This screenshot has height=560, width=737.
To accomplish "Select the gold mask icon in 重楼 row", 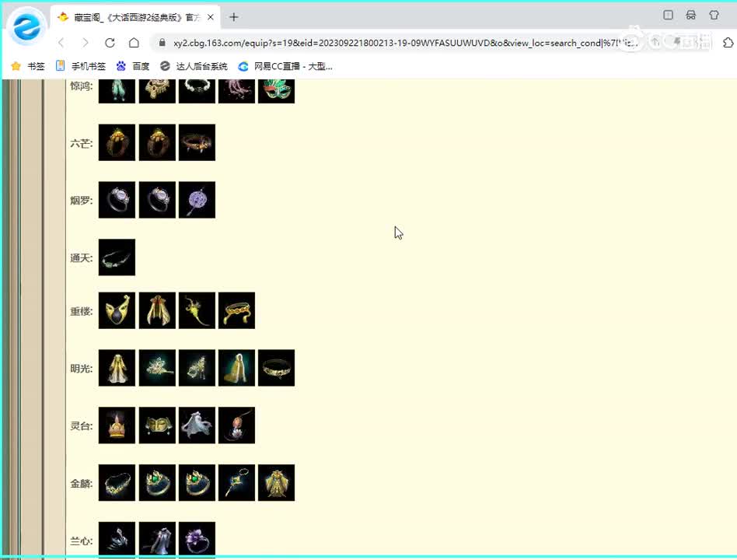I will click(117, 310).
